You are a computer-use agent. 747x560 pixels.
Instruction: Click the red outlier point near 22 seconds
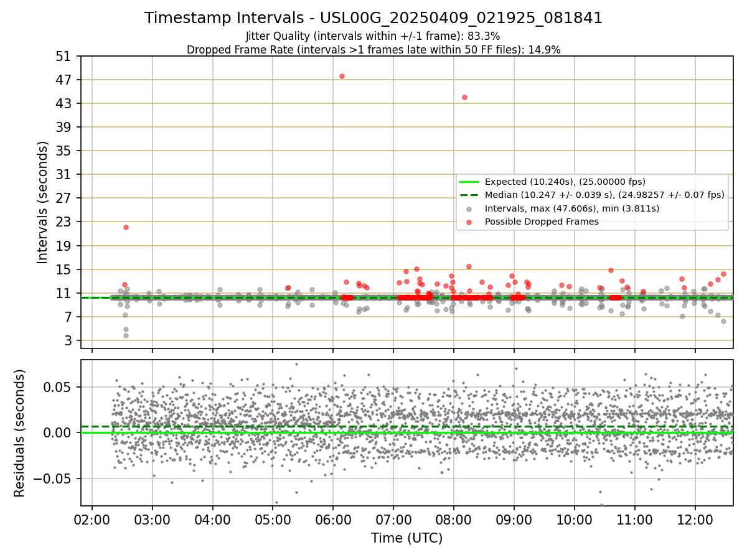126,227
